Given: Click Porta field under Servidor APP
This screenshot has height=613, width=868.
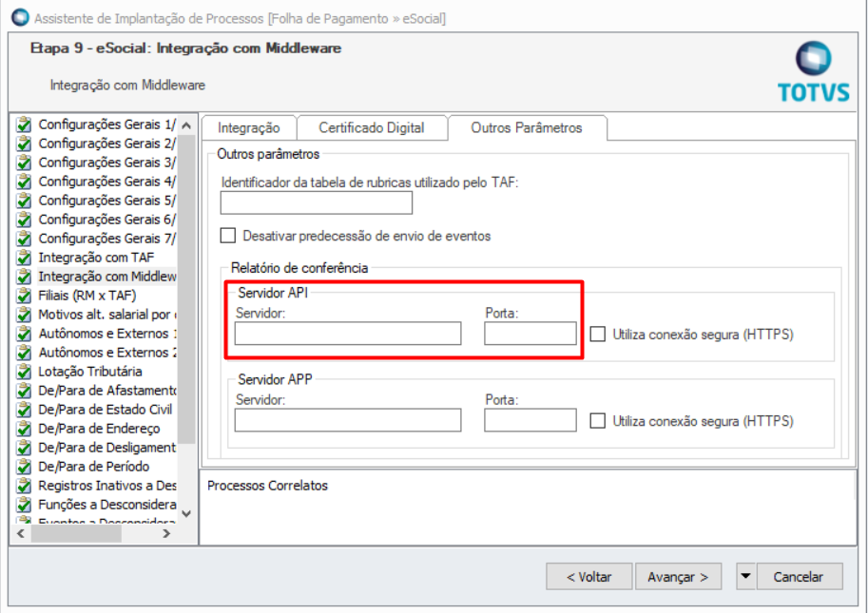Looking at the screenshot, I should (x=530, y=420).
